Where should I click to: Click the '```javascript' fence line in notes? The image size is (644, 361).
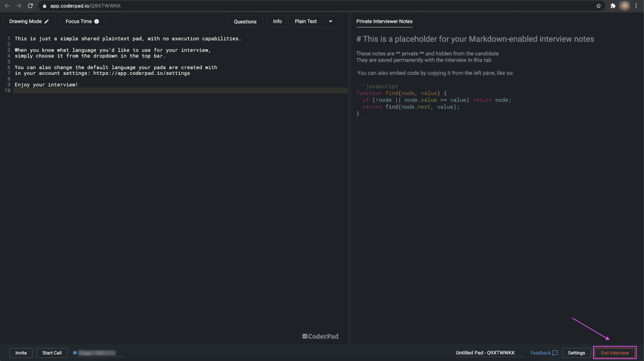(377, 86)
